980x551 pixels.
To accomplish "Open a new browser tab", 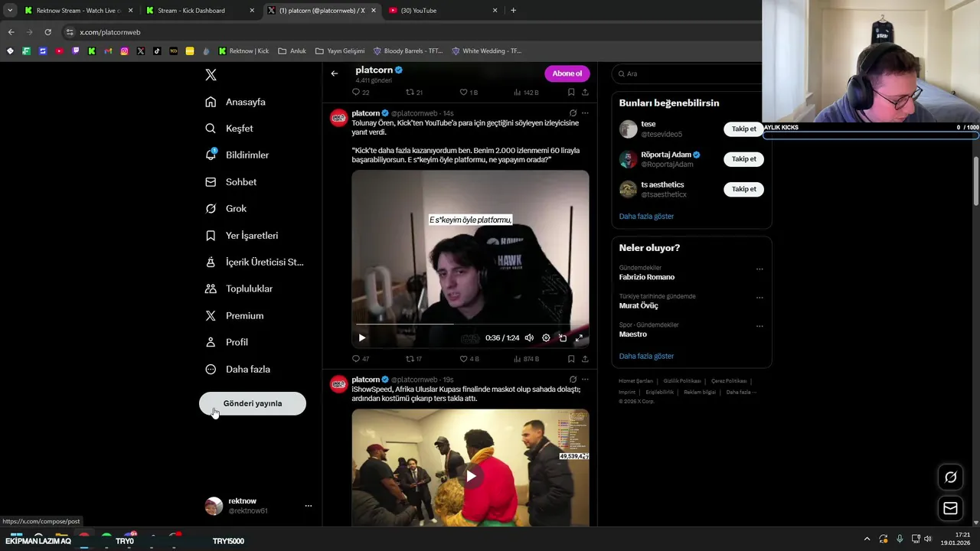I will point(513,11).
